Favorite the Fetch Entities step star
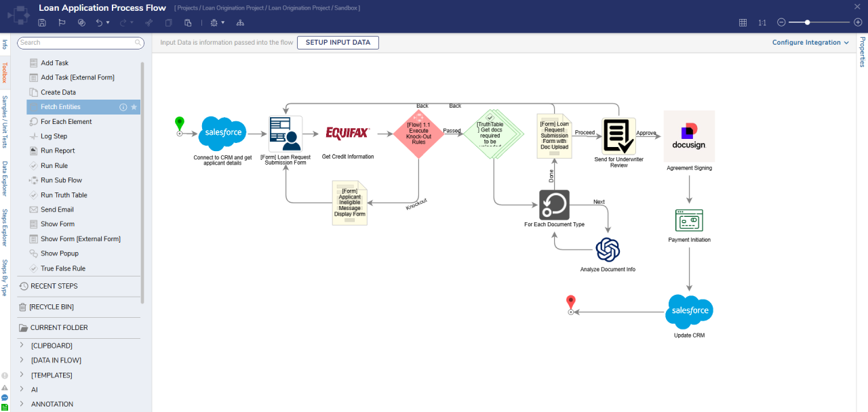The image size is (868, 412). click(x=134, y=107)
